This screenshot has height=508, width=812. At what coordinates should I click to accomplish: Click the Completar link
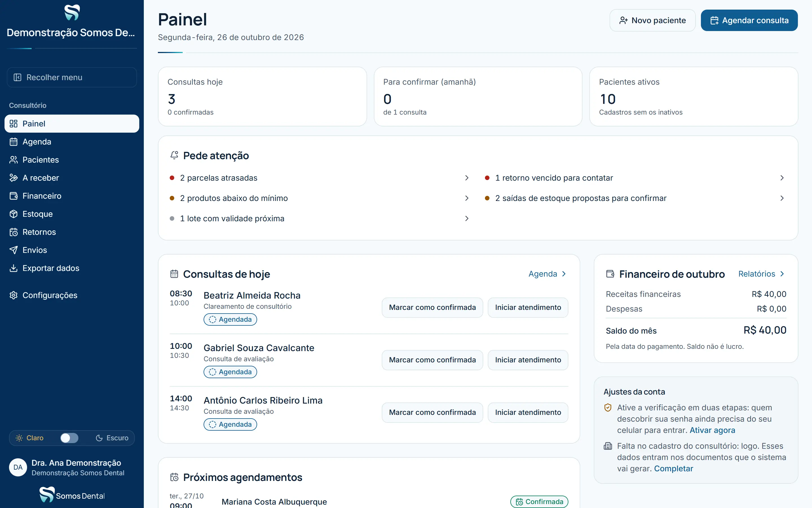tap(673, 468)
